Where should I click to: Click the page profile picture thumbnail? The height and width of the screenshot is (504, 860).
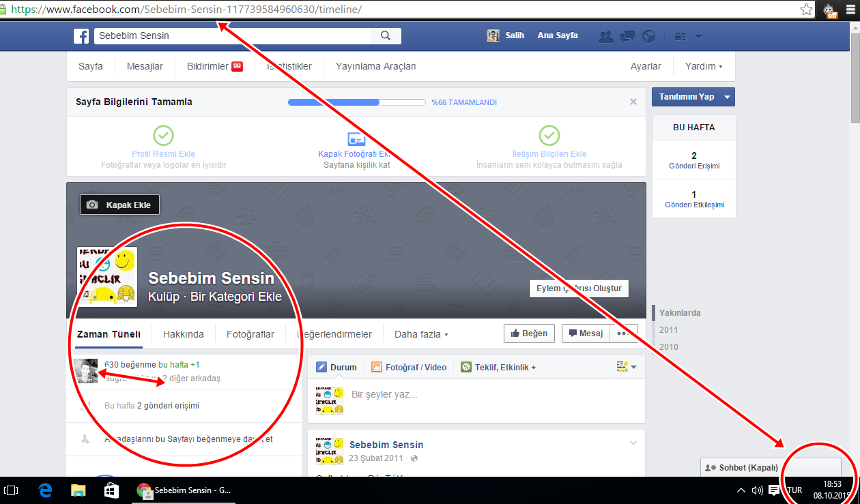point(107,276)
